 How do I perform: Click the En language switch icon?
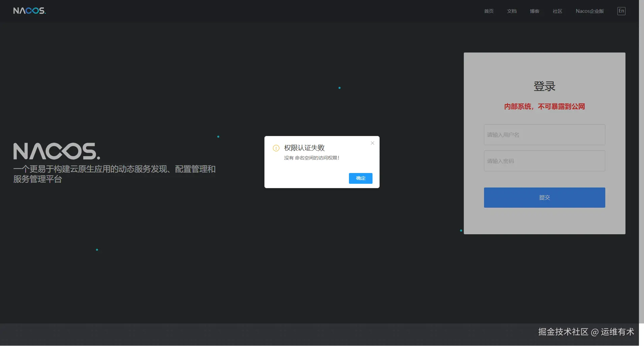click(621, 11)
